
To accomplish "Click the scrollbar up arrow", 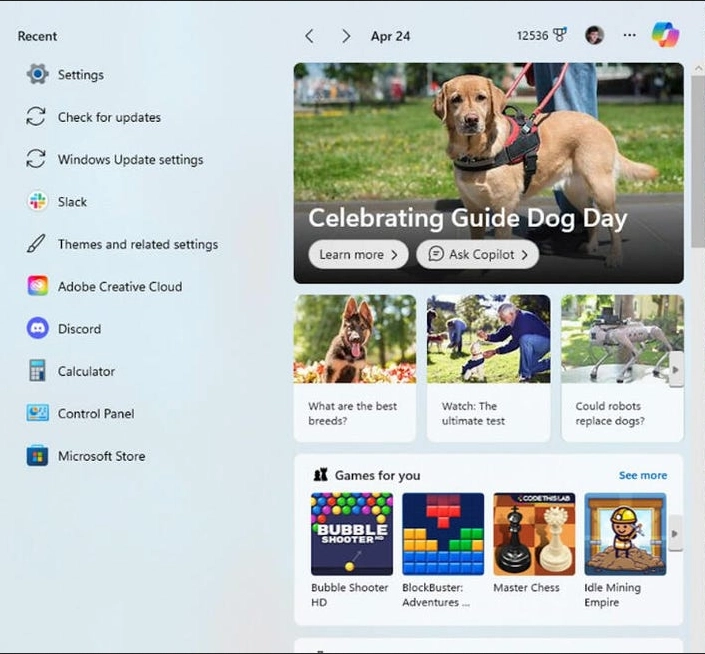I will coord(698,69).
